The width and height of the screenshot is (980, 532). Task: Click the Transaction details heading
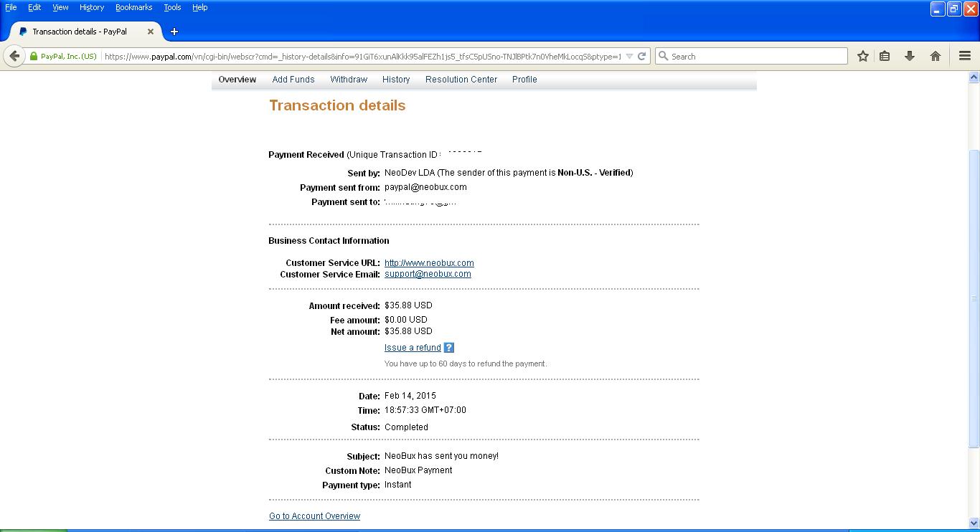click(x=337, y=105)
